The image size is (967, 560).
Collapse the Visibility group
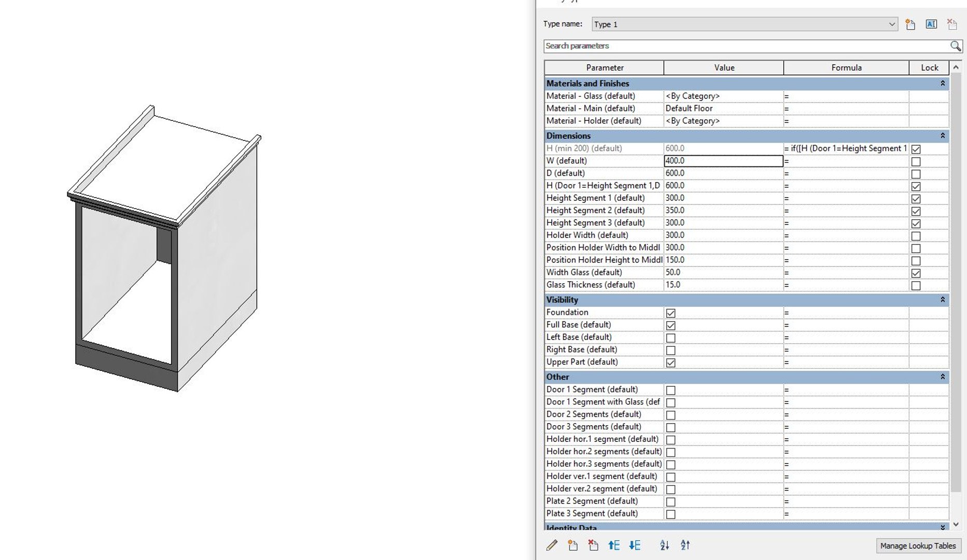(943, 300)
